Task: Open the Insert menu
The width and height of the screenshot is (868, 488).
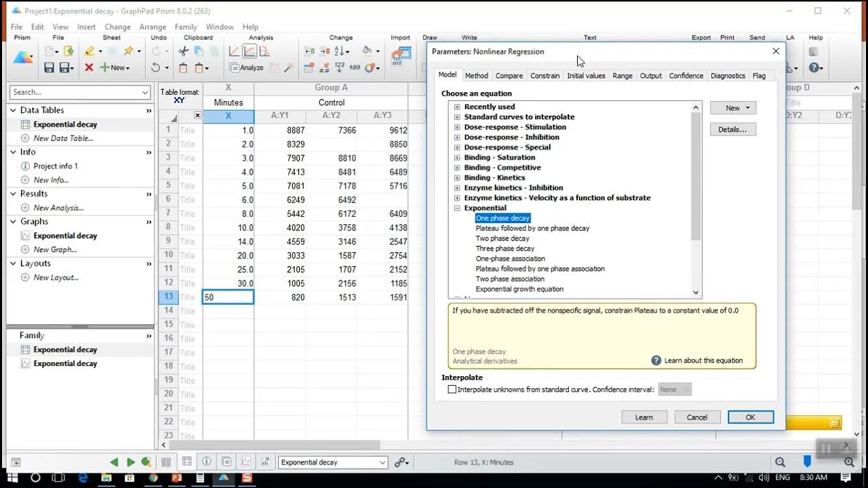Action: (86, 27)
